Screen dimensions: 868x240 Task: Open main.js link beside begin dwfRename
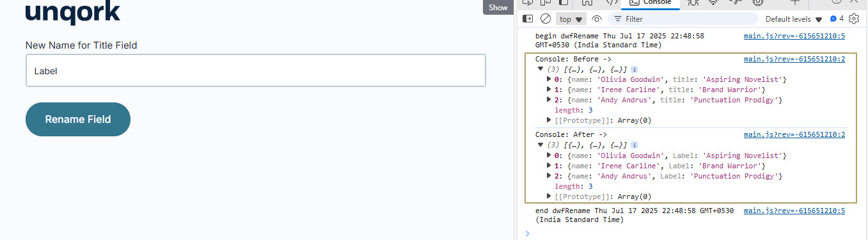pos(794,36)
